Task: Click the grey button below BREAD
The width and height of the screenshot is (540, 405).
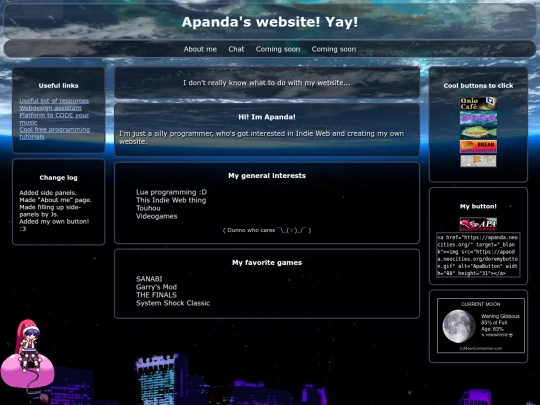Action: pos(478,161)
